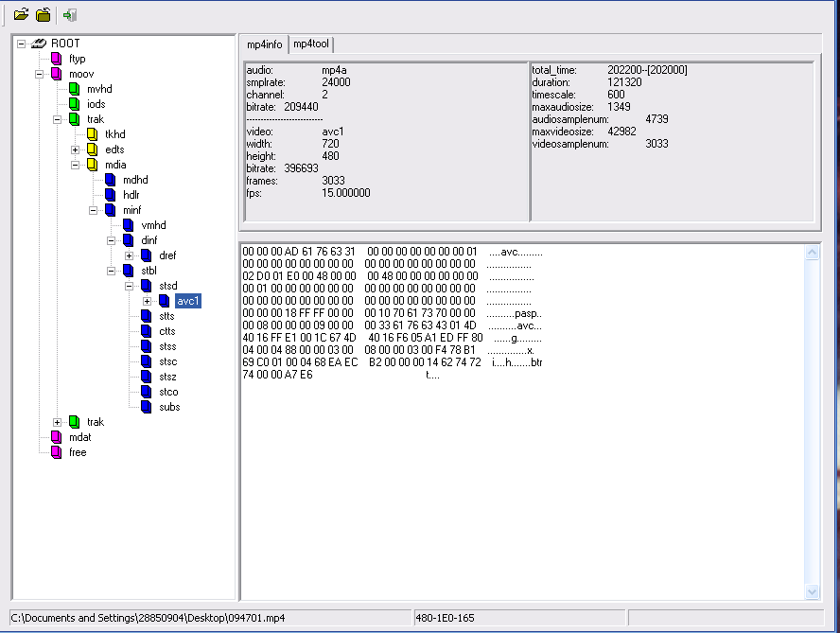This screenshot has width=840, height=633.
Task: Click the ROOT node drive icon
Action: 39,44
